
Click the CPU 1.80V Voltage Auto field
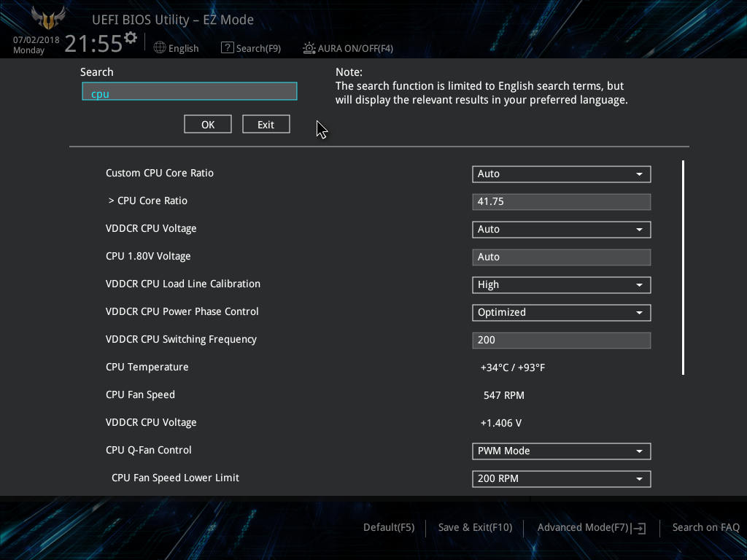click(561, 257)
